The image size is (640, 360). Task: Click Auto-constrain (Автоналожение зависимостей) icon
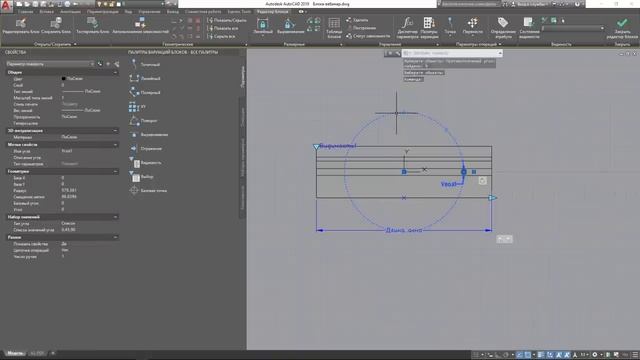tap(140, 23)
